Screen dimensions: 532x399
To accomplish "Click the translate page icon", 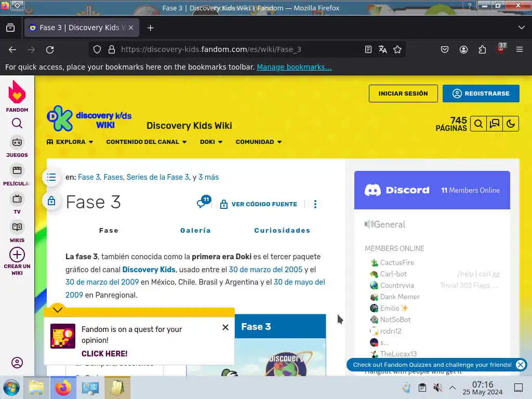I will click(x=383, y=49).
